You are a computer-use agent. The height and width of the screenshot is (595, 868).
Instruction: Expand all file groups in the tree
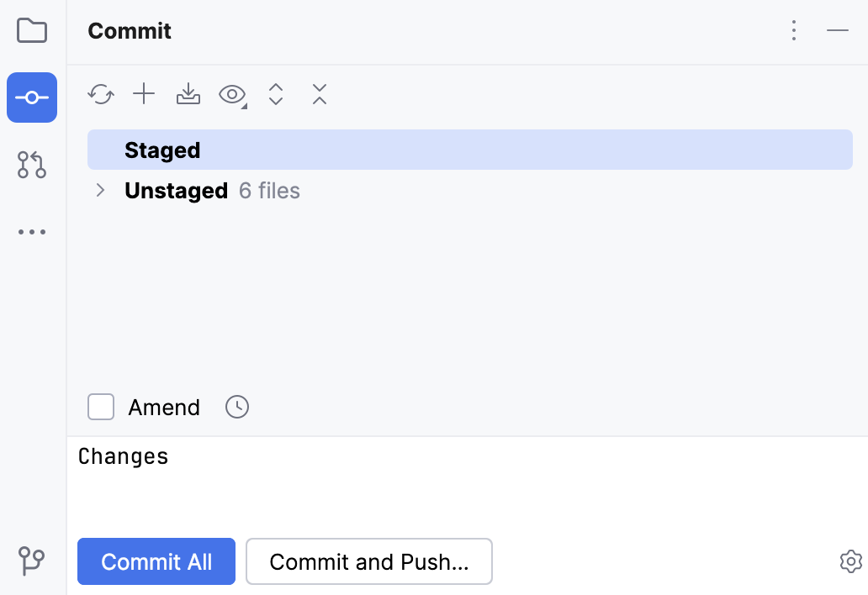(x=276, y=94)
